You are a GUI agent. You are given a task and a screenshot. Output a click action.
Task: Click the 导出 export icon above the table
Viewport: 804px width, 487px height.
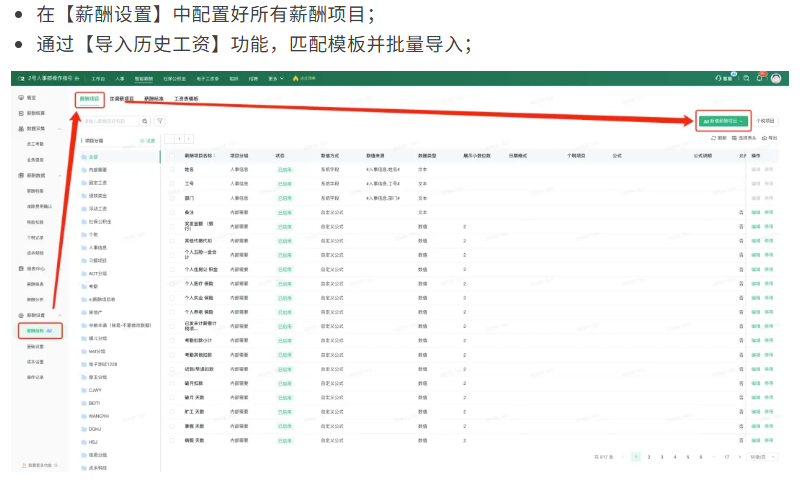point(765,138)
